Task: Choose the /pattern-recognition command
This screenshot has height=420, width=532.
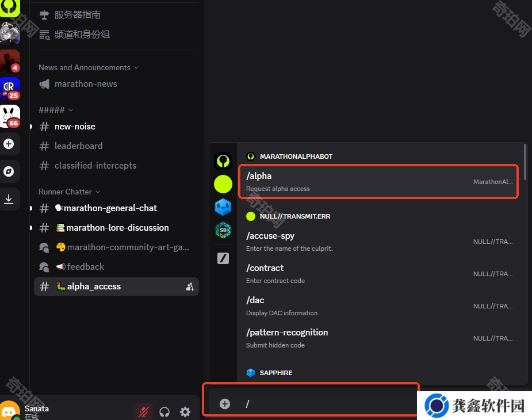Action: 378,338
